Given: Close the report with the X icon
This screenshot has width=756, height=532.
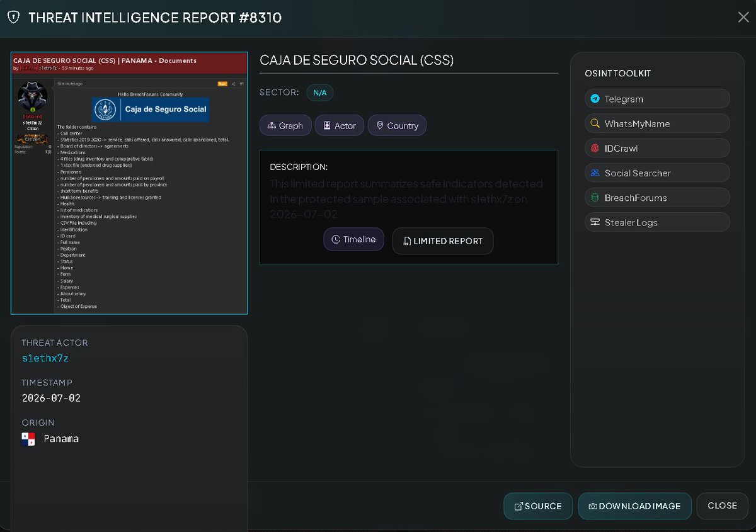Looking at the screenshot, I should point(743,17).
